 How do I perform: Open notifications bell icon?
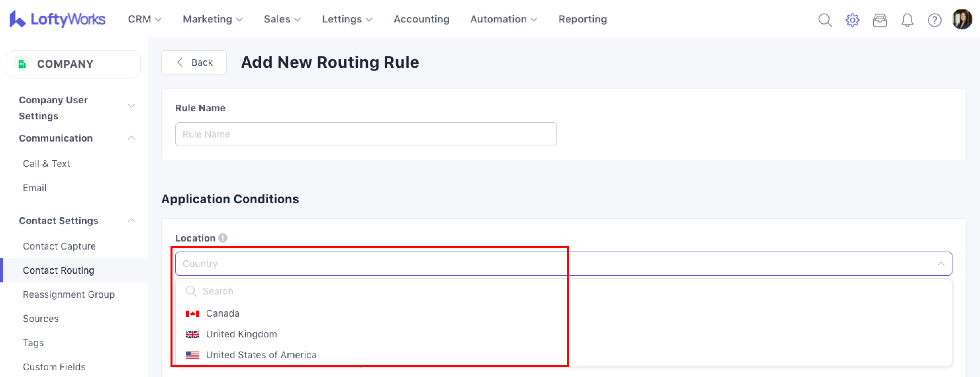[907, 20]
